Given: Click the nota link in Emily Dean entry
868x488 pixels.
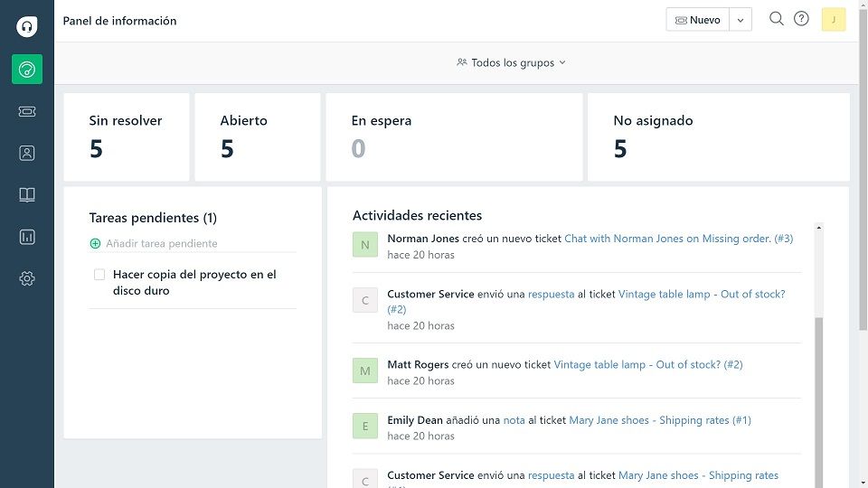Looking at the screenshot, I should (514, 420).
